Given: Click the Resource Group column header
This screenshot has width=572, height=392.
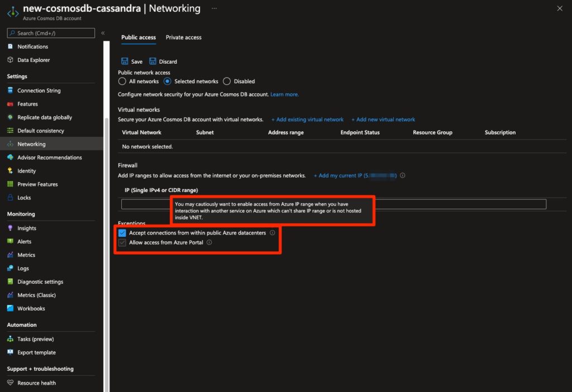Looking at the screenshot, I should tap(433, 132).
